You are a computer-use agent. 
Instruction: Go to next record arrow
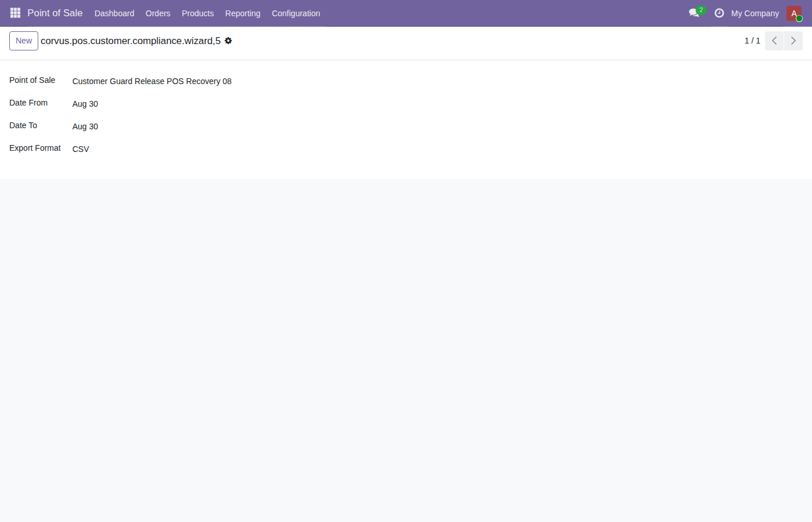793,41
